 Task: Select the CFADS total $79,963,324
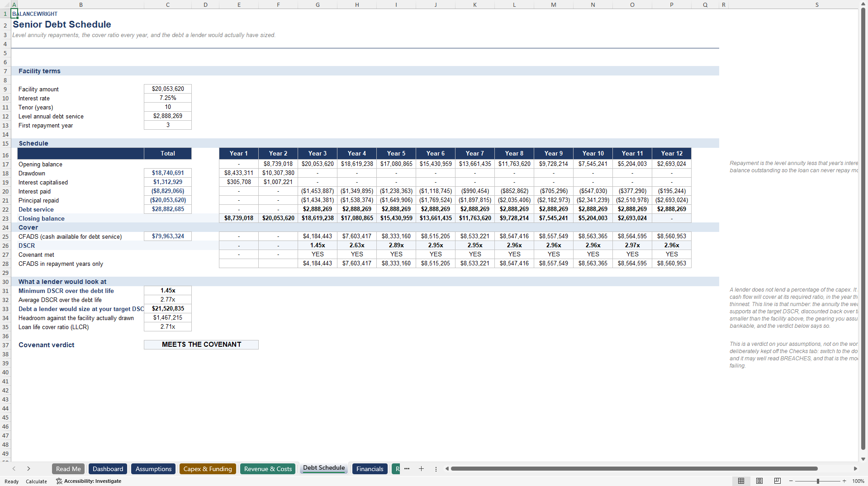click(168, 236)
